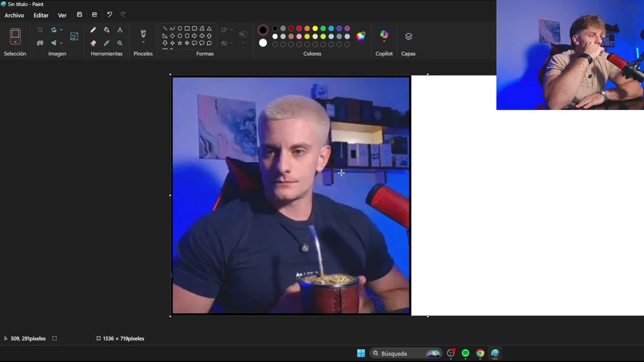Viewport: 644px width, 362px height.
Task: Select the Text tool
Action: [120, 30]
